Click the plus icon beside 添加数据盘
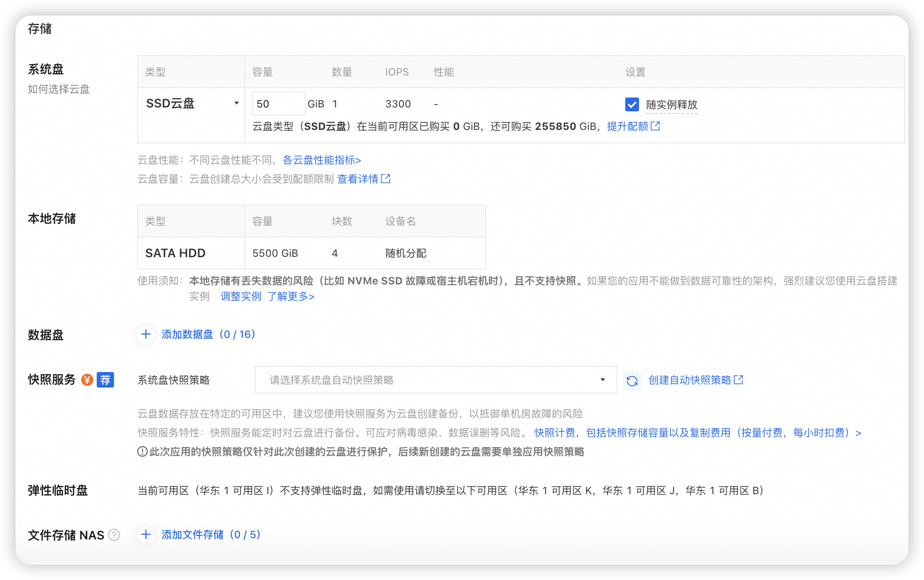The image size is (924, 580). point(146,334)
